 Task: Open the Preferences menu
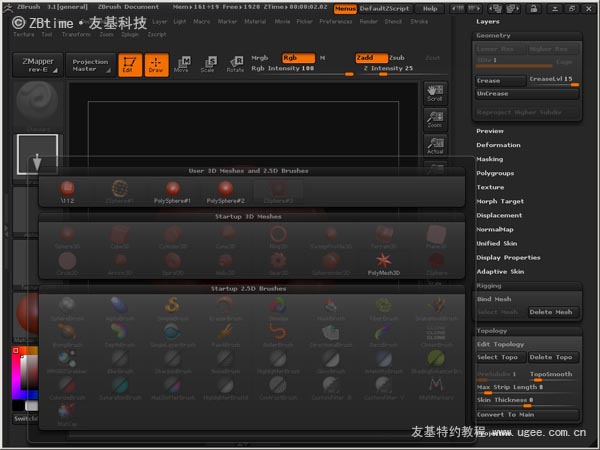pos(336,22)
